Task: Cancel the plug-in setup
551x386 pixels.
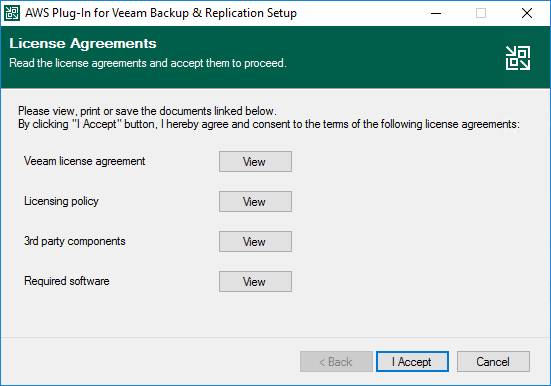Action: click(493, 361)
